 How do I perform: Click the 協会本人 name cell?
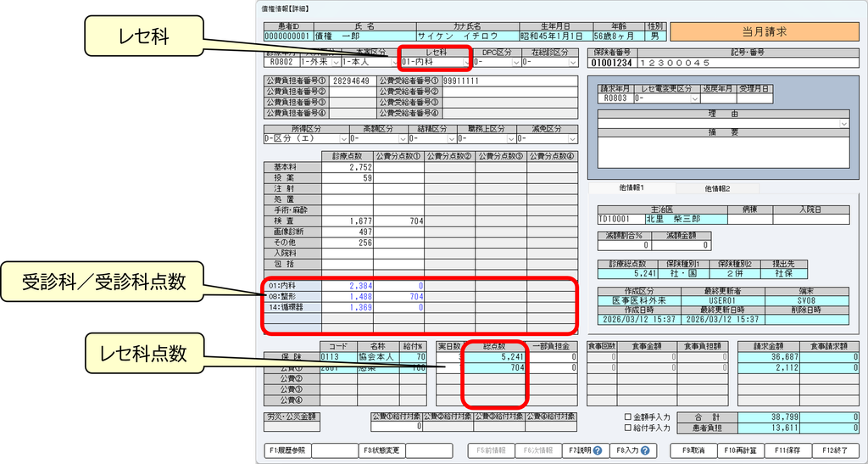click(x=378, y=357)
